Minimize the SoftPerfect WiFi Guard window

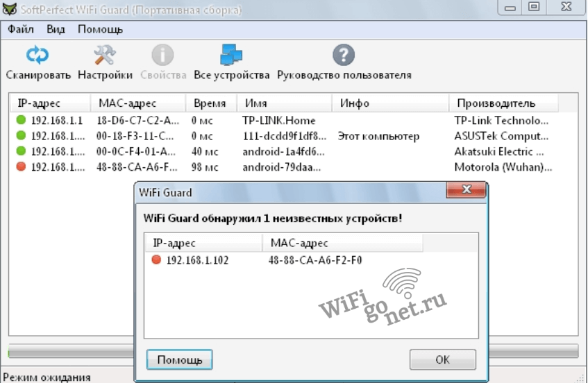(510, 8)
